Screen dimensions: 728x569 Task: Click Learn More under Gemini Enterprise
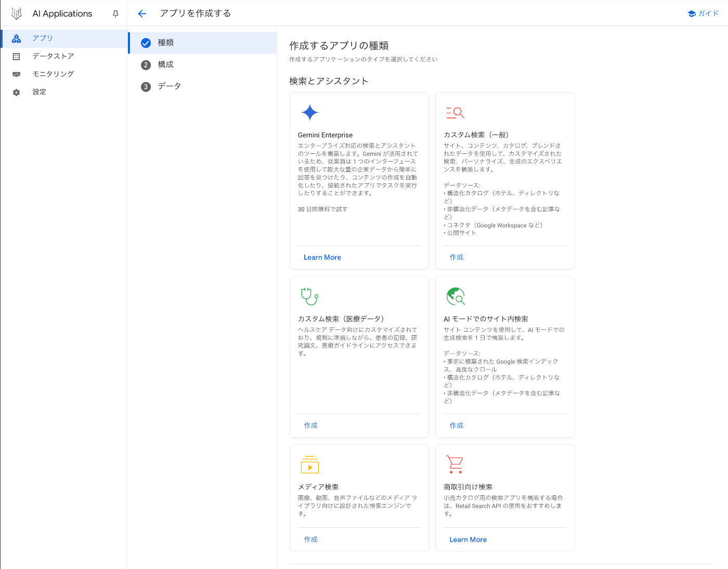coord(322,257)
